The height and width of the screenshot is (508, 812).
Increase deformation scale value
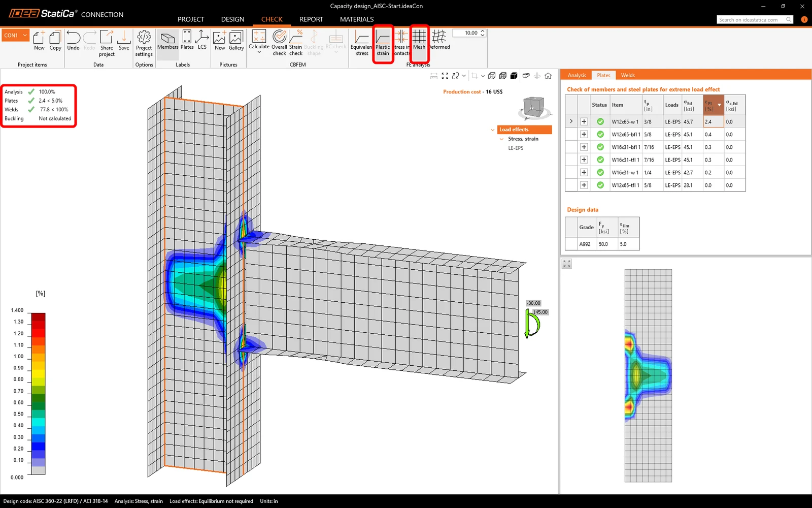coord(483,31)
